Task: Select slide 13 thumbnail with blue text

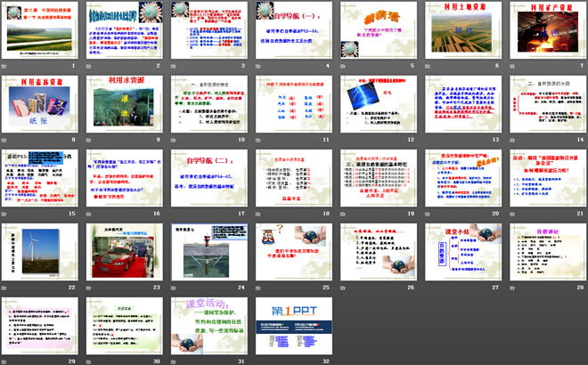Action: pyautogui.click(x=463, y=104)
